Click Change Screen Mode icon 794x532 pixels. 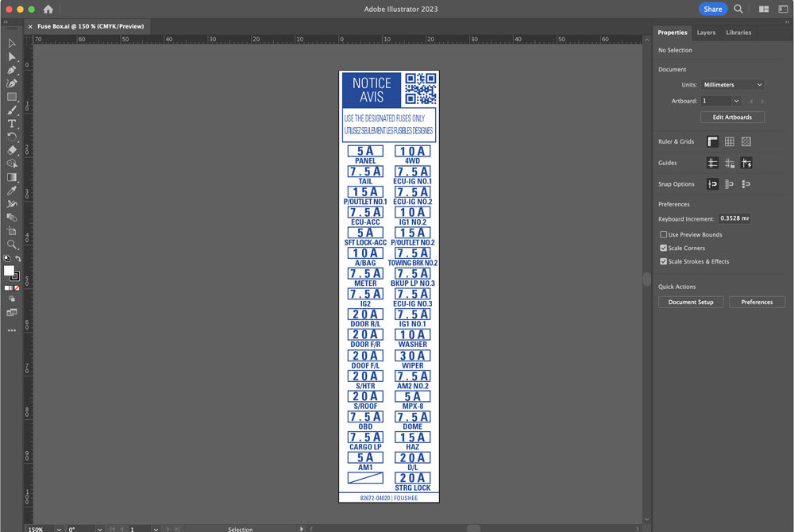[12, 313]
